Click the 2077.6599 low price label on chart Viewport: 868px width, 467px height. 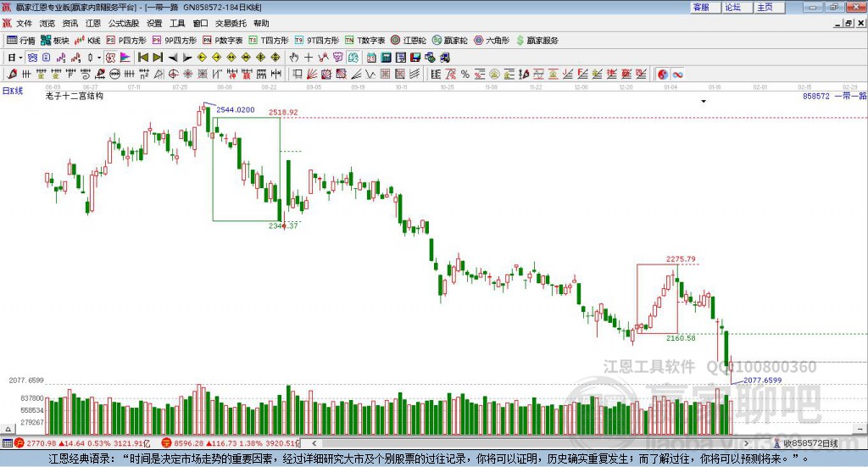[762, 381]
